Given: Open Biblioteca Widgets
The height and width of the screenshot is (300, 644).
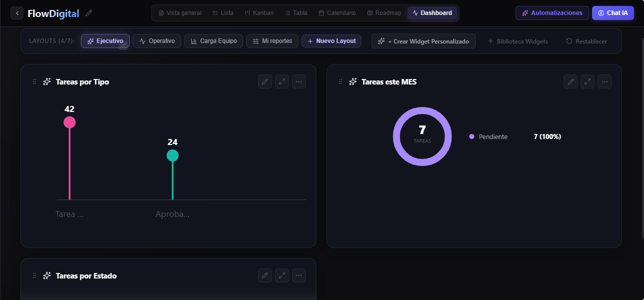Looking at the screenshot, I should [x=518, y=41].
